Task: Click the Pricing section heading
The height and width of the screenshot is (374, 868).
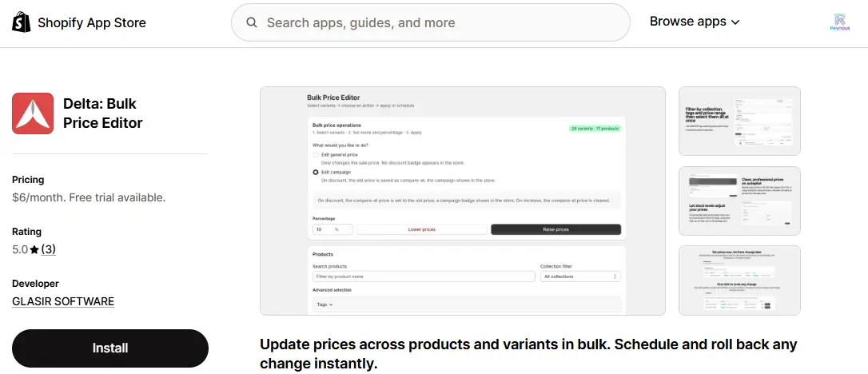Action: point(28,180)
